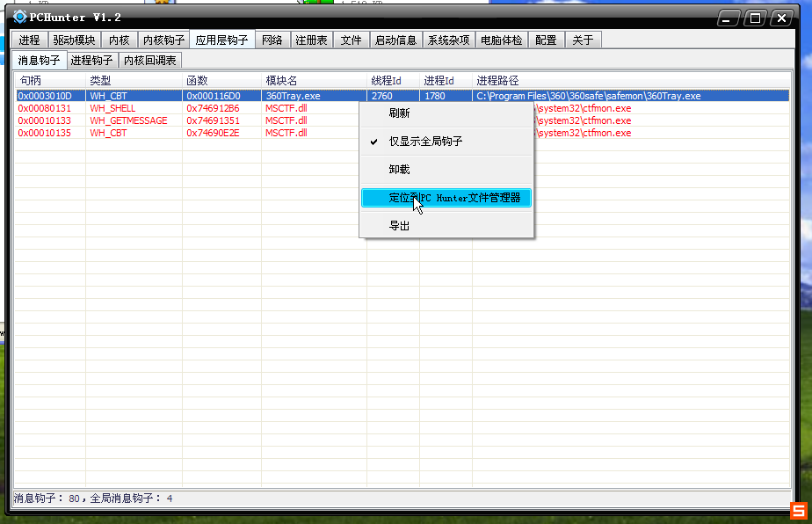Switch to the 注册表 tab

click(311, 40)
